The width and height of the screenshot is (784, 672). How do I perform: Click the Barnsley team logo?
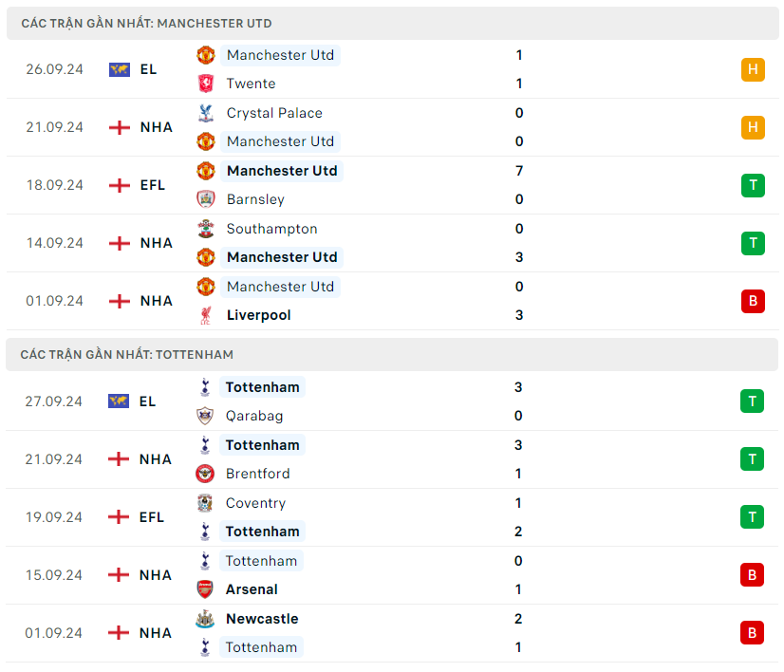coord(205,199)
